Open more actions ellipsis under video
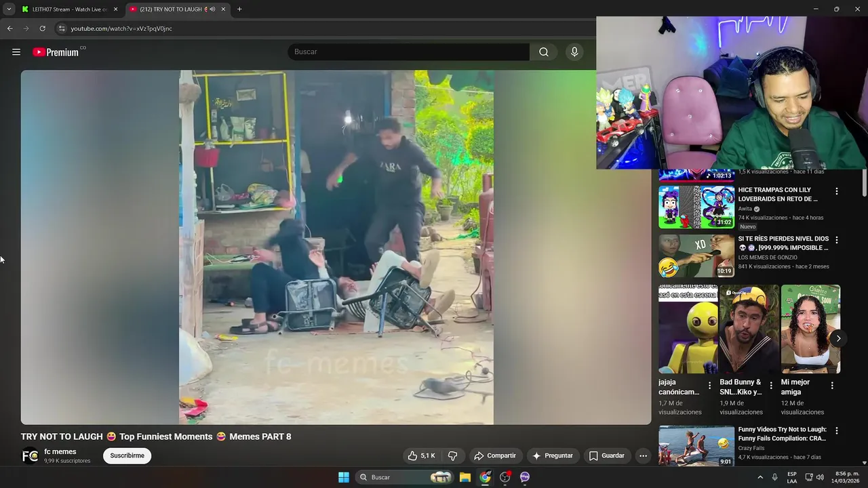Screen dimensions: 868x488 tap(644, 455)
